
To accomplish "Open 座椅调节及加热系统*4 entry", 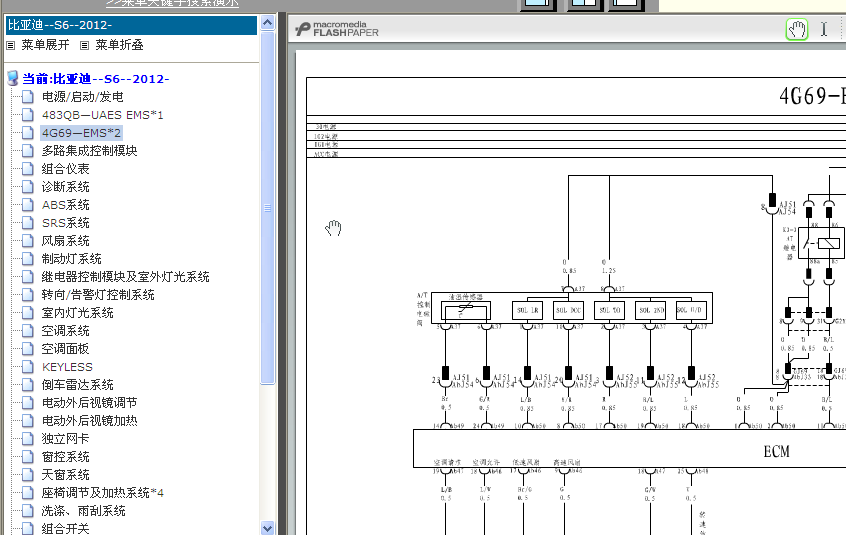I will tap(103, 493).
